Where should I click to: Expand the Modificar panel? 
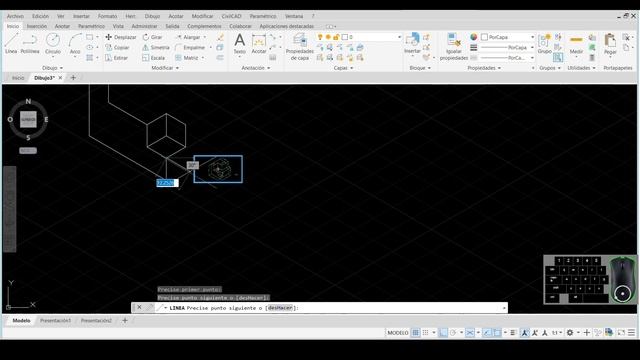pyautogui.click(x=165, y=68)
